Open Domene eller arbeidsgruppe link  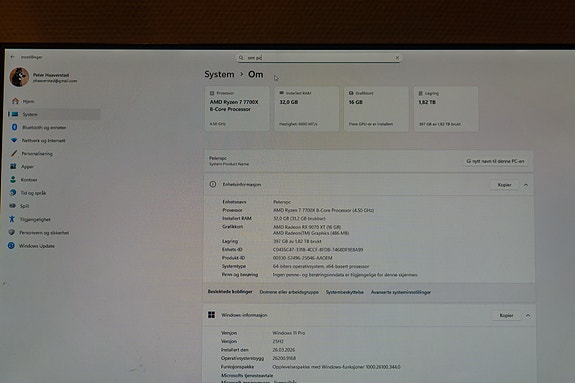tap(289, 292)
